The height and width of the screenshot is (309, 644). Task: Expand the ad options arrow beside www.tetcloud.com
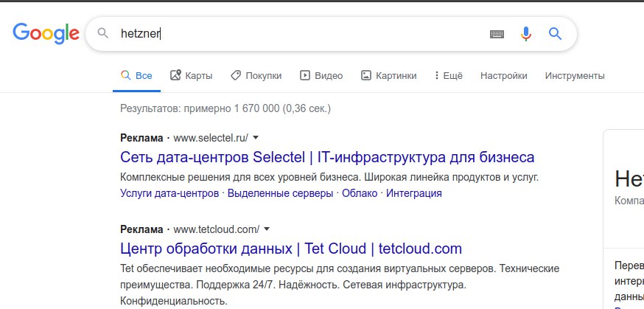click(x=267, y=229)
